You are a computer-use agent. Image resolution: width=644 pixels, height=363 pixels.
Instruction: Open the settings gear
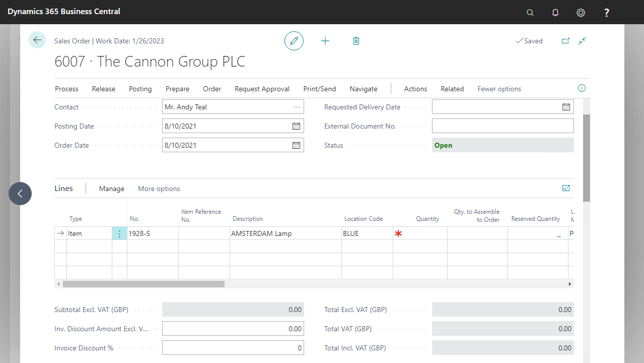tap(581, 12)
